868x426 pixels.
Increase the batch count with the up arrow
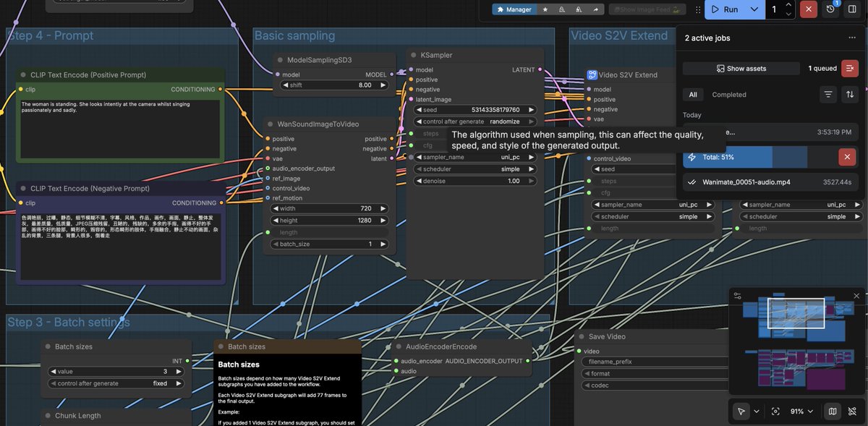pos(789,5)
